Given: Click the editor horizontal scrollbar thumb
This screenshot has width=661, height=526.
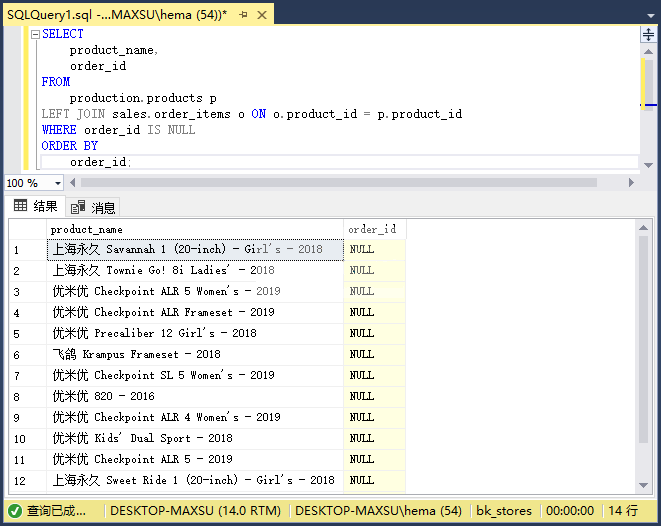Looking at the screenshot, I should (x=339, y=182).
